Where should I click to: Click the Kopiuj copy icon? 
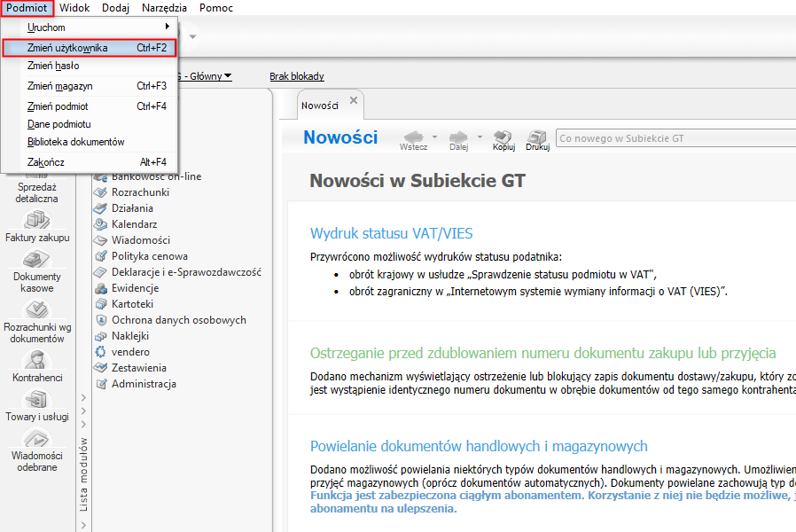pyautogui.click(x=503, y=136)
